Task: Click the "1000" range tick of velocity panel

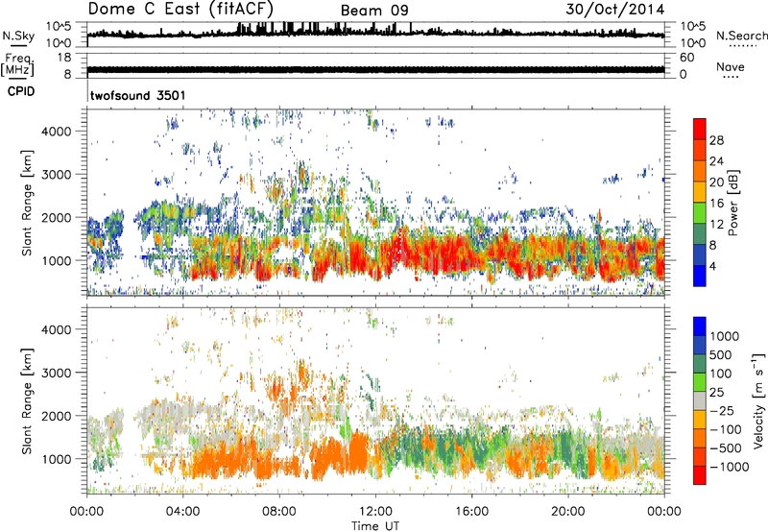Action: 57,459
